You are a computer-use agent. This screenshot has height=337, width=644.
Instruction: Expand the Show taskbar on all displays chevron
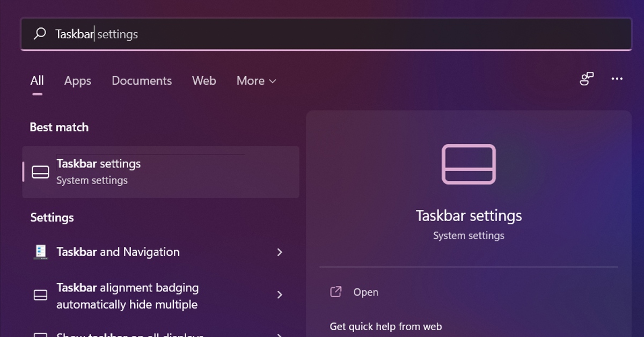280,334
